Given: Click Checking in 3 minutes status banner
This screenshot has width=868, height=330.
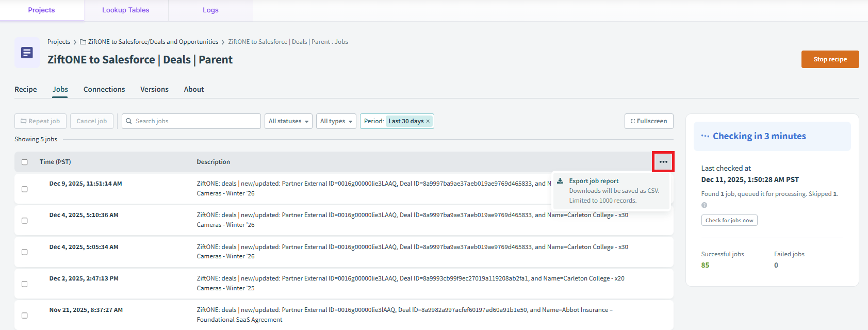Looking at the screenshot, I should tap(772, 136).
